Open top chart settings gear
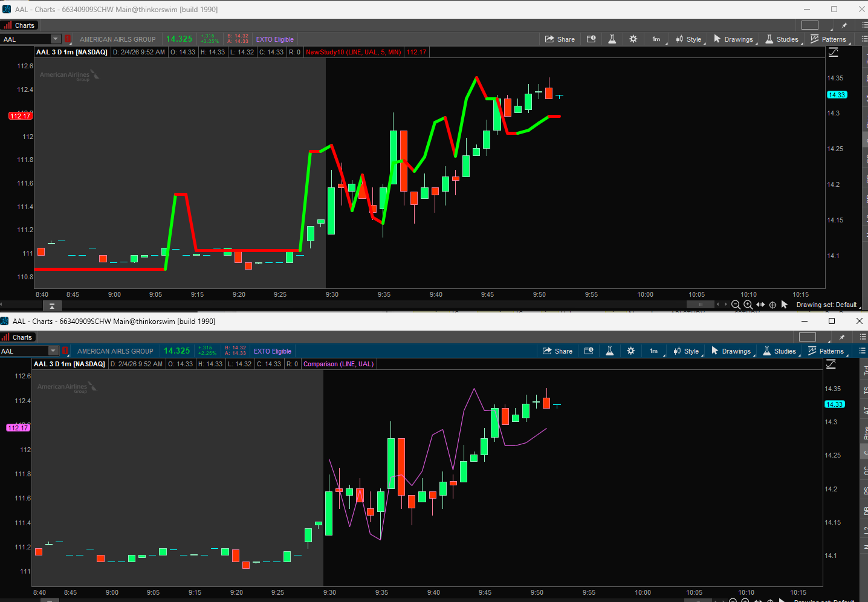The height and width of the screenshot is (602, 868). pos(633,39)
